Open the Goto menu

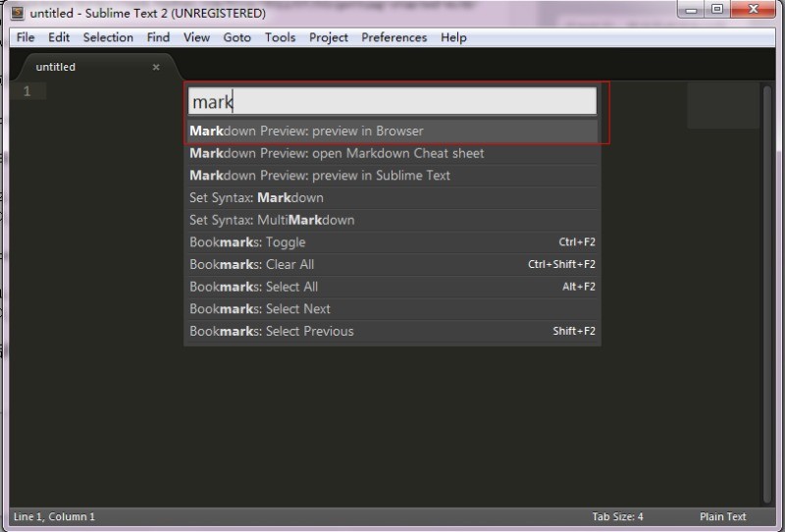(x=236, y=37)
